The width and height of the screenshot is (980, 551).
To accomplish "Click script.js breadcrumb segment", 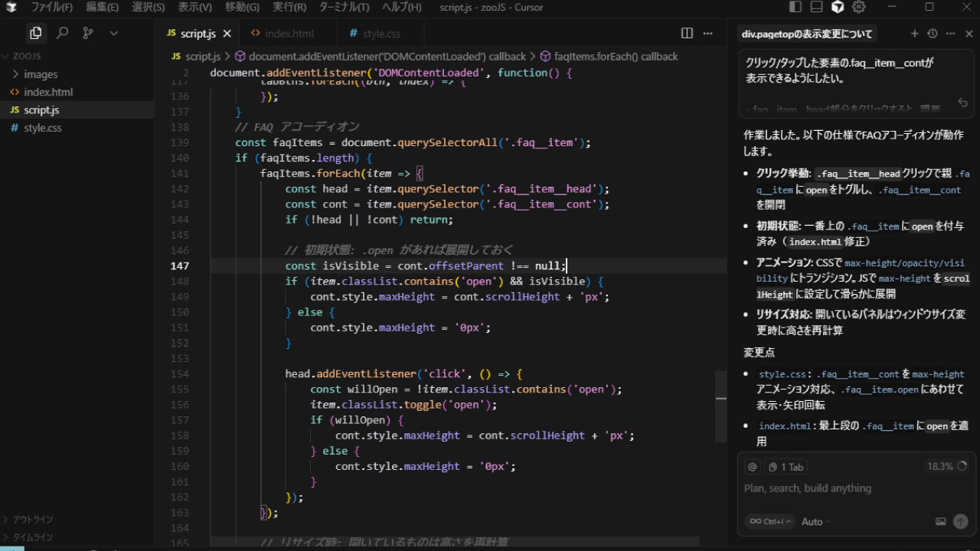I will click(x=196, y=57).
